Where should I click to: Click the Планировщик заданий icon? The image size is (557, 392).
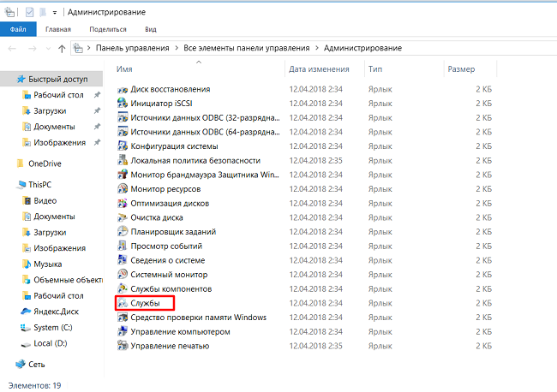122,231
